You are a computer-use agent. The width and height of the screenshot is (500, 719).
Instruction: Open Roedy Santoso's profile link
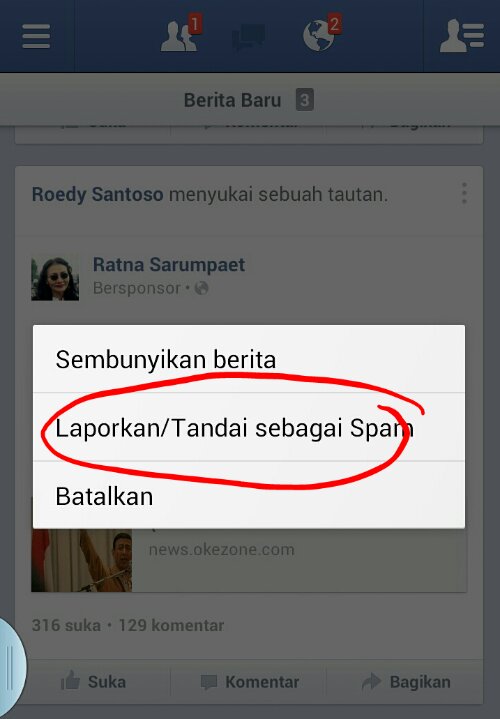point(97,194)
